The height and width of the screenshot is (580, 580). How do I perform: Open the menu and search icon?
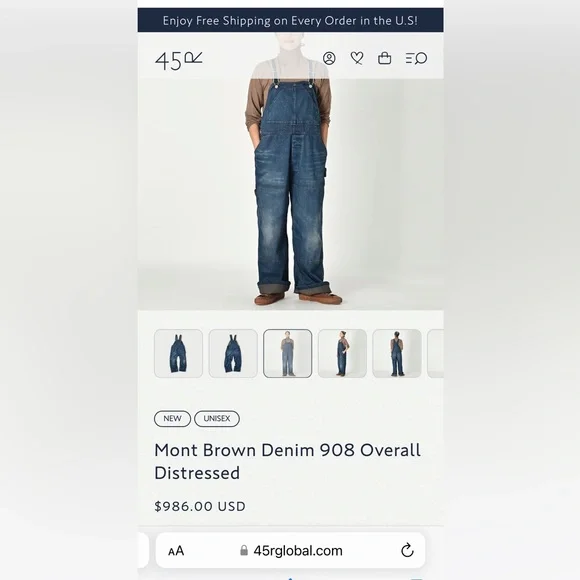[x=416, y=58]
